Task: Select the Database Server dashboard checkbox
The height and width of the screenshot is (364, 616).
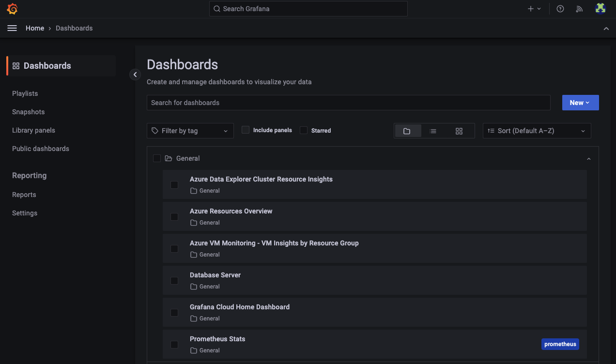Action: point(174,280)
